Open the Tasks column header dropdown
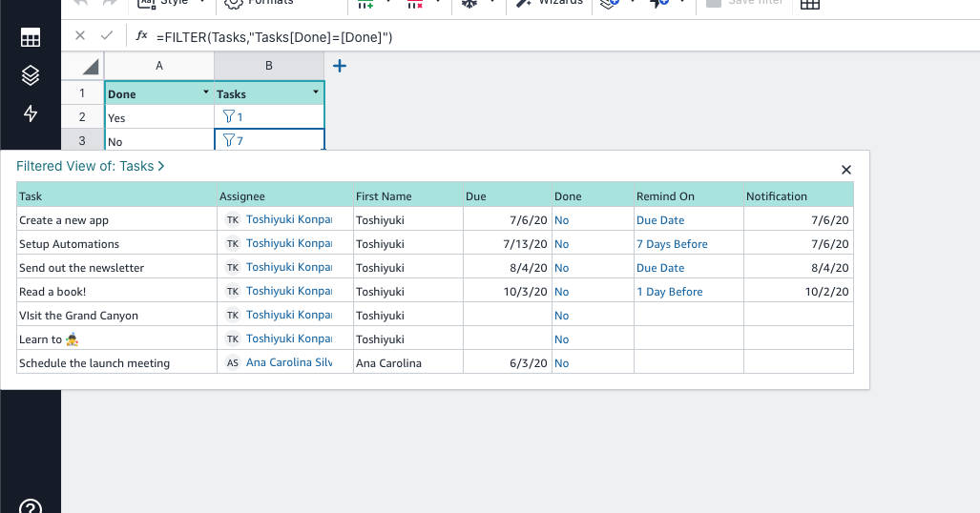980x513 pixels. click(316, 92)
